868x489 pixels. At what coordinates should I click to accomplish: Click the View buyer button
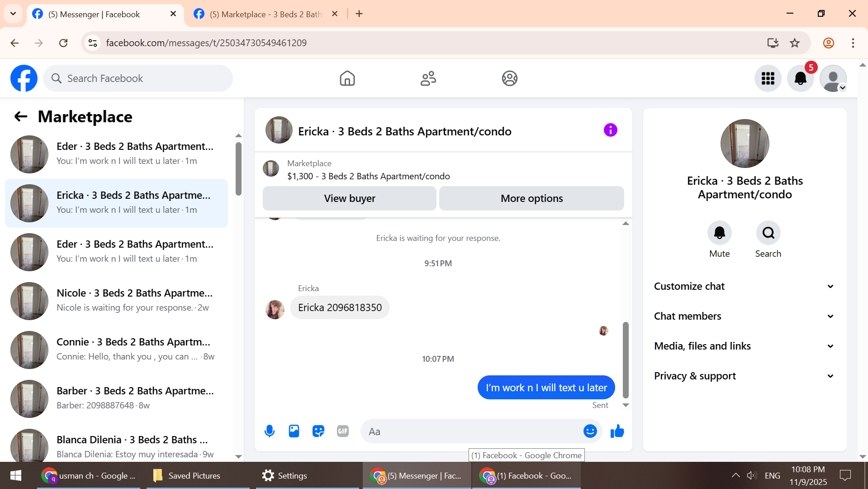[350, 198]
